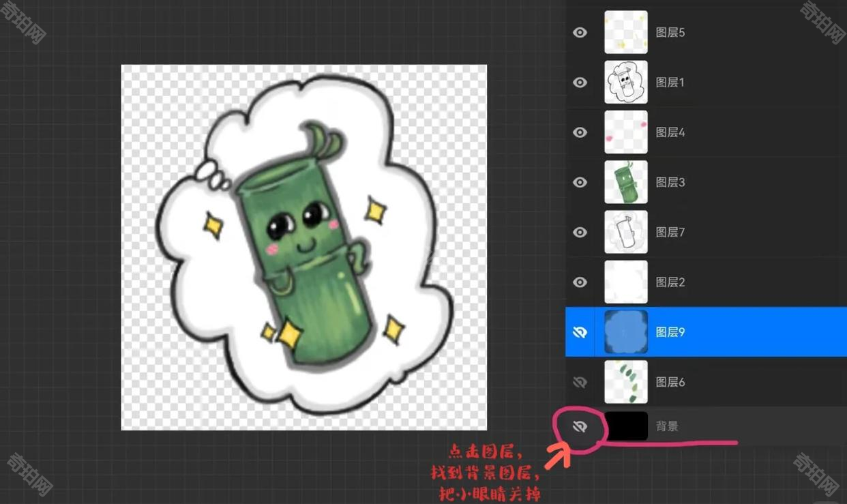Turn off the 图层3 eye icon

tap(580, 182)
